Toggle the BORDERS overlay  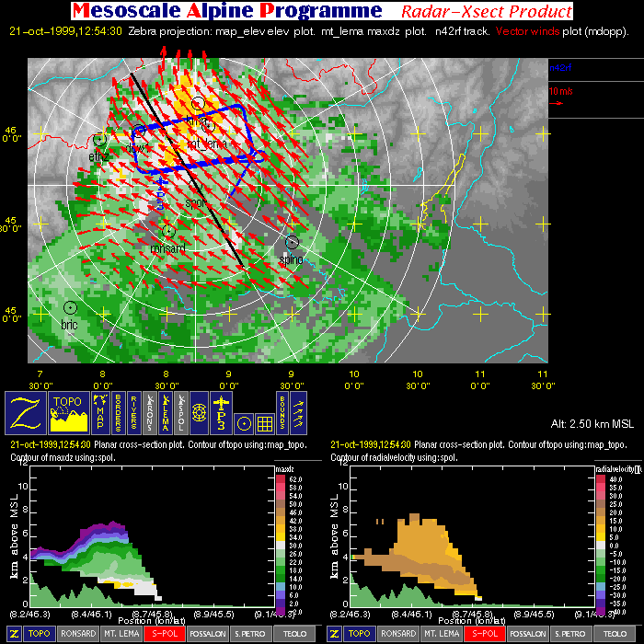(121, 412)
